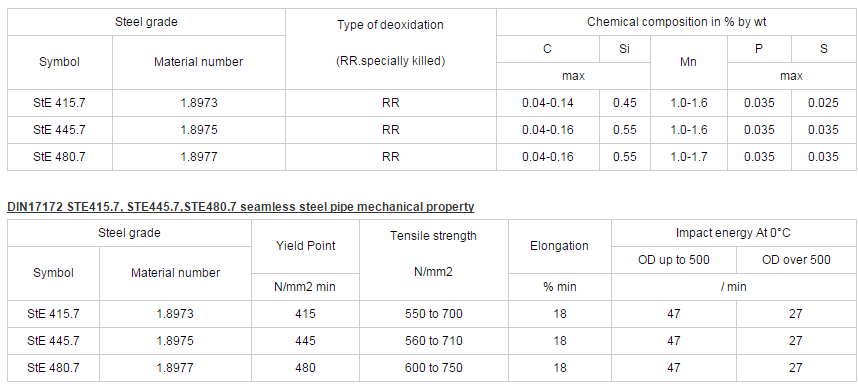Select the 'Yield Point' column header
This screenshot has height=387, width=858.
305,246
